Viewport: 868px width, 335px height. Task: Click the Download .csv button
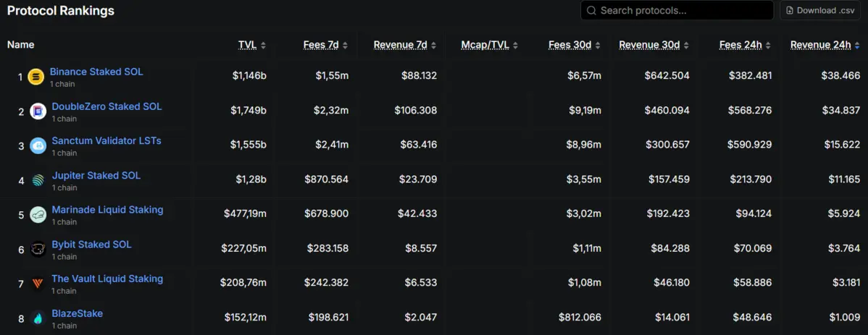coord(820,10)
